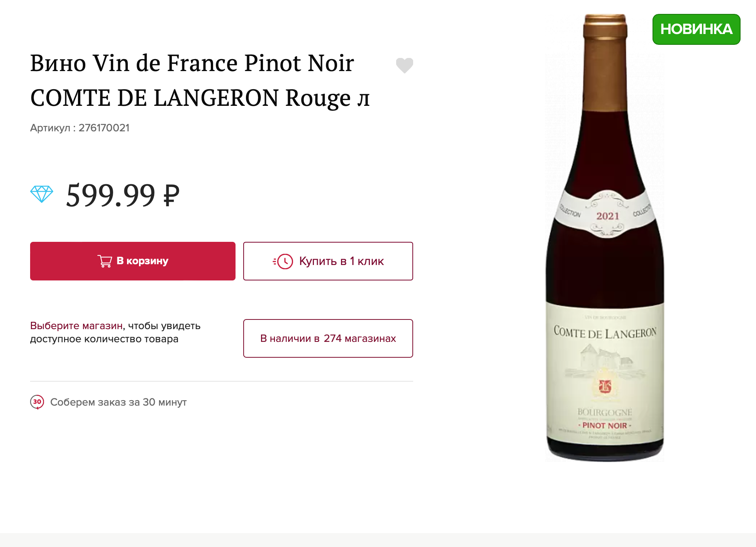The width and height of the screenshot is (756, 547).
Task: Click the fast clock icon
Action: [x=283, y=262]
